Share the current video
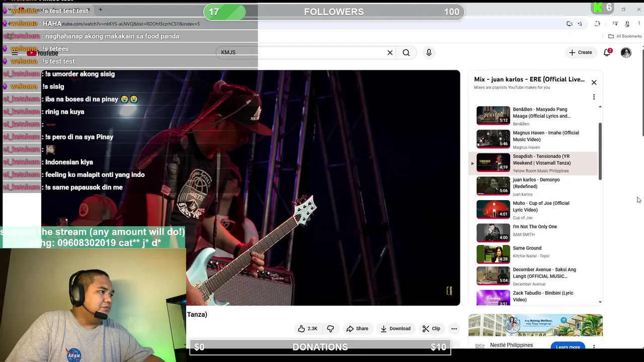 357,328
